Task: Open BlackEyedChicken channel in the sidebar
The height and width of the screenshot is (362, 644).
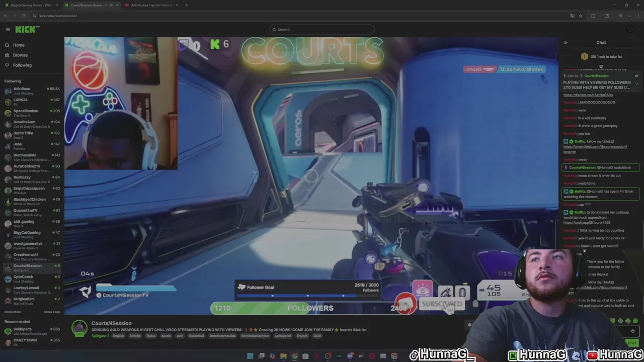Action: 31,201
